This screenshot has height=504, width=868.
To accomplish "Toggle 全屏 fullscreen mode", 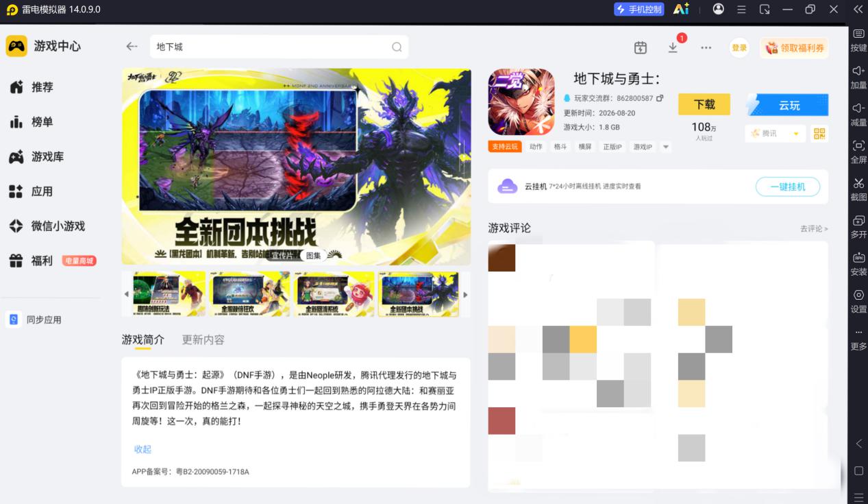I will pyautogui.click(x=858, y=152).
